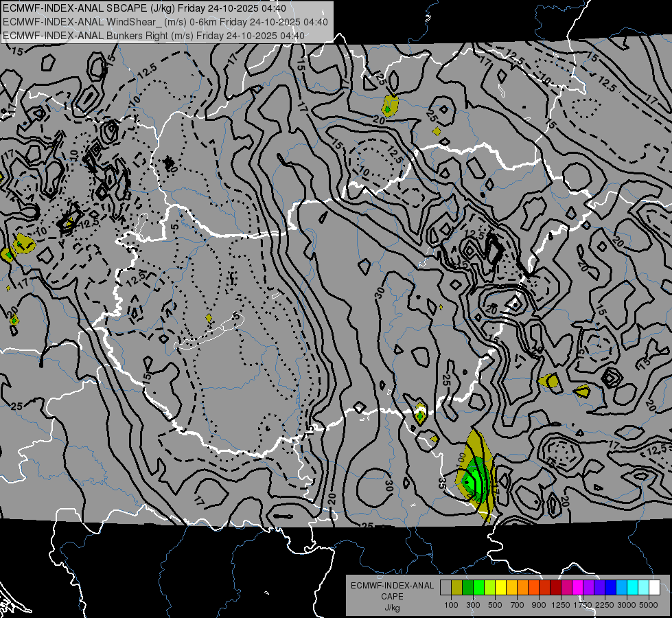Viewport: 672px width, 618px height.
Task: Click the ECMWF-INDEX-ANAL legend label
Action: click(x=392, y=586)
